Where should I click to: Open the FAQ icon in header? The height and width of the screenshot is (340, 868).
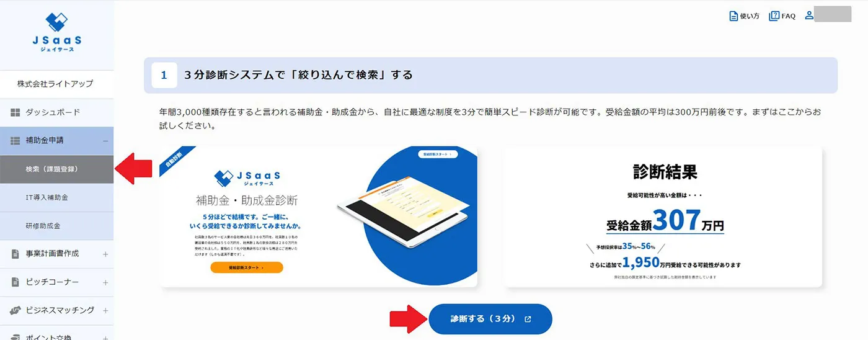click(x=774, y=16)
